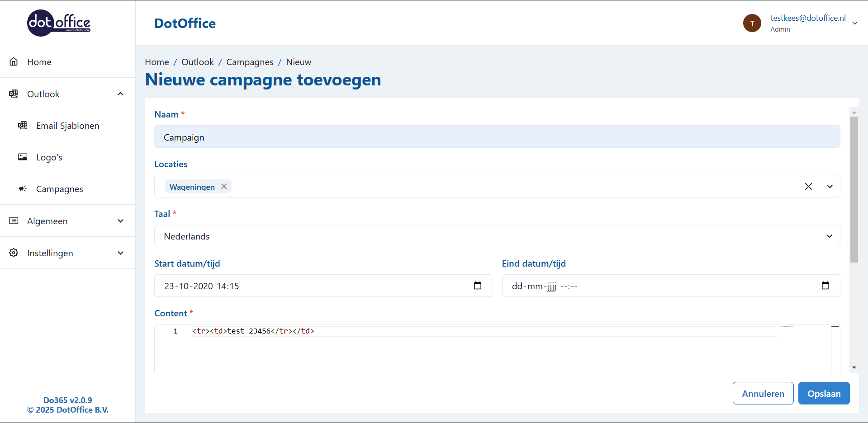Image resolution: width=868 pixels, height=423 pixels.
Task: Open the Taal dropdown showing Nederlands
Action: (x=497, y=236)
